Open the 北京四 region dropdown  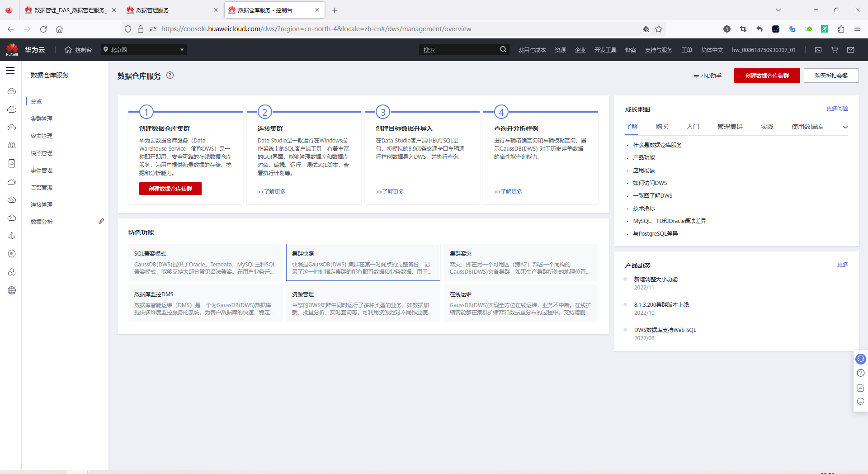pyautogui.click(x=144, y=50)
